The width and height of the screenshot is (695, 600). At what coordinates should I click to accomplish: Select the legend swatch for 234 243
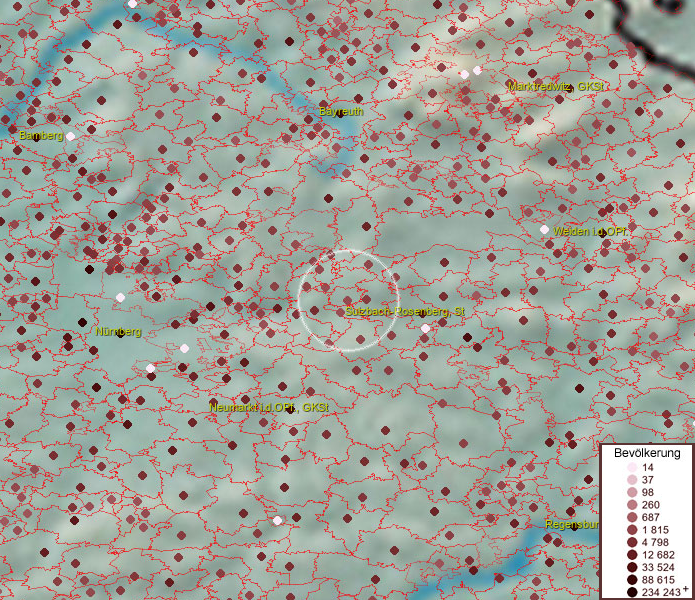[632, 592]
